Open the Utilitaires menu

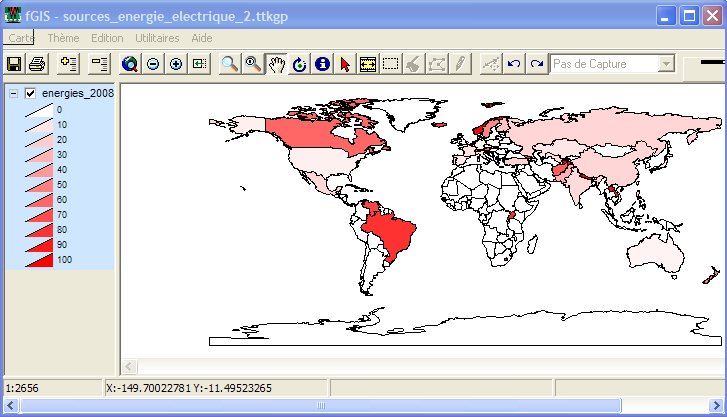coord(157,37)
